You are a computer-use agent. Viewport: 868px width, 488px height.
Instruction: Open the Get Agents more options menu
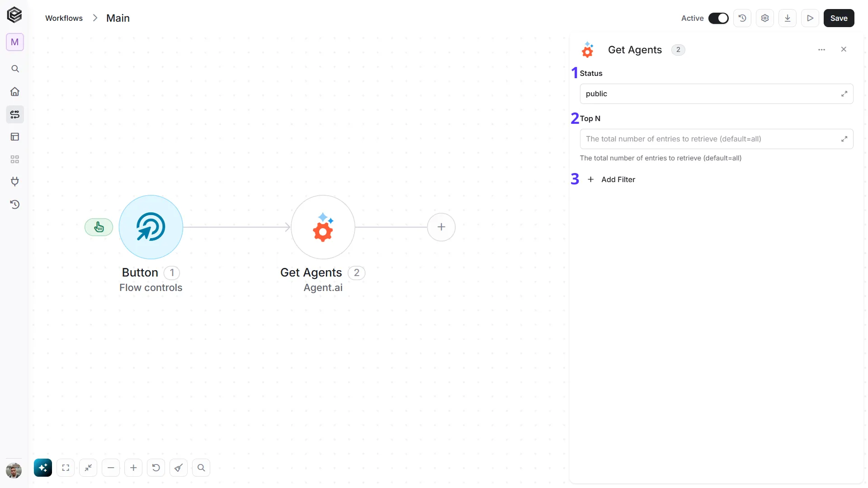pos(821,50)
